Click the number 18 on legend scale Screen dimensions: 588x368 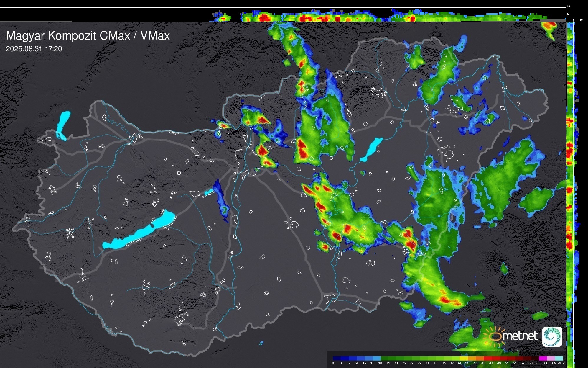(x=380, y=363)
